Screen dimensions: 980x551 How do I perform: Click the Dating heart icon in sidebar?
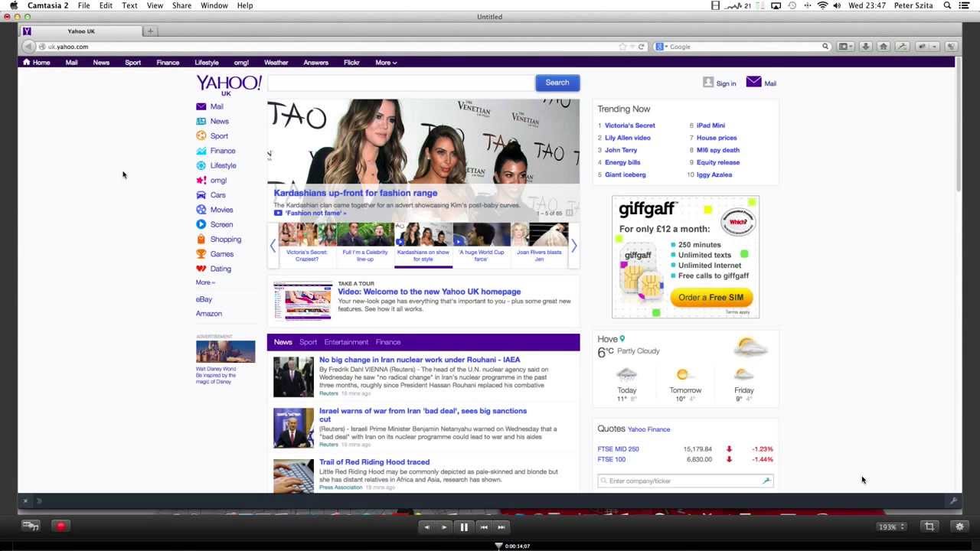pos(201,269)
